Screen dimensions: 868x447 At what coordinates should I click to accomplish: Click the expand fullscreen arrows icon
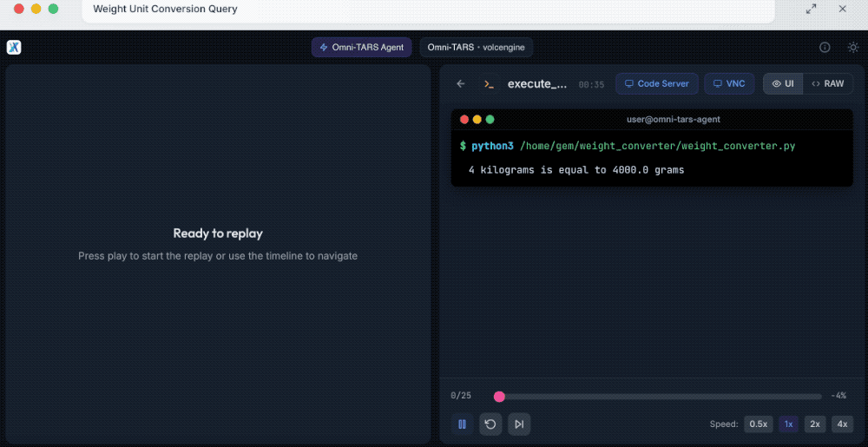click(811, 9)
